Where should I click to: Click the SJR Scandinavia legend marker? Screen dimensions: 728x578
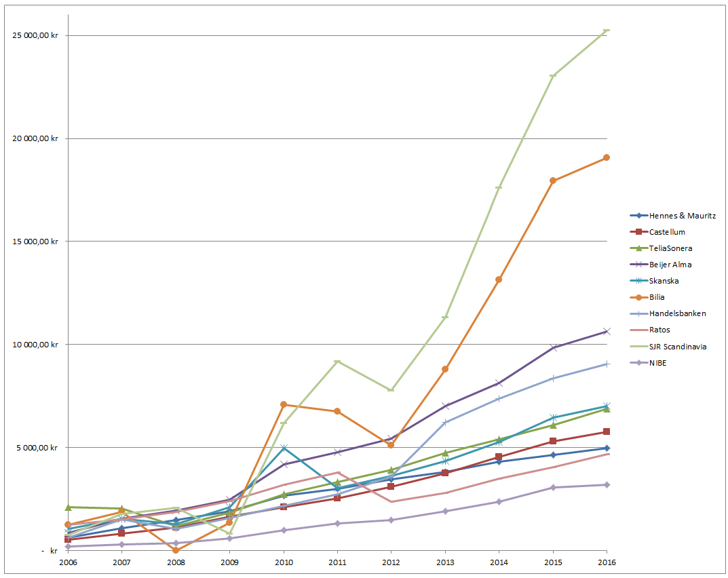[638, 346]
